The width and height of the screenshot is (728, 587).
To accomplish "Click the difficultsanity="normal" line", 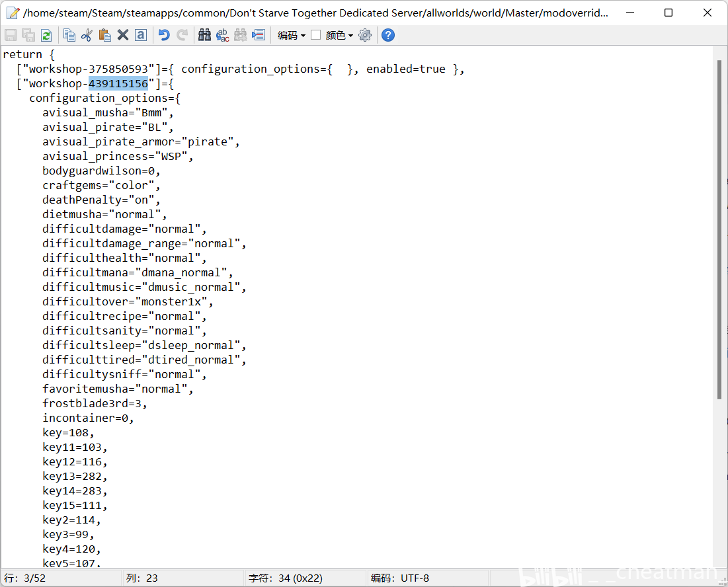I will click(124, 331).
